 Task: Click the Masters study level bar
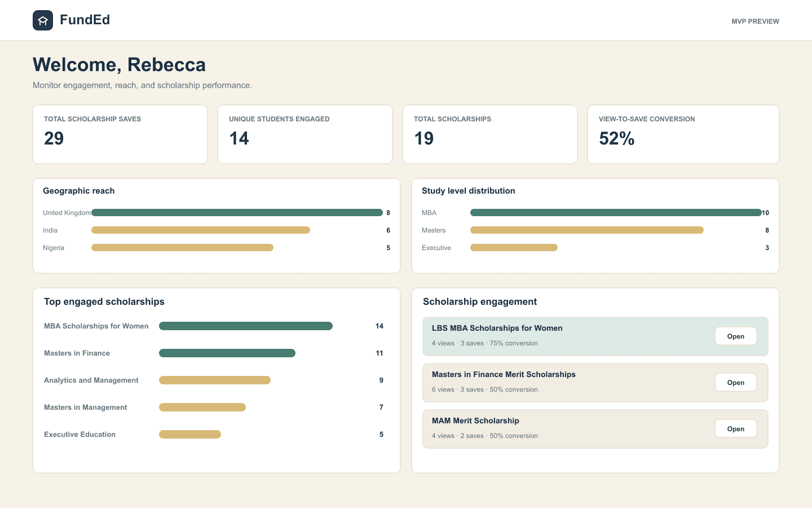tap(587, 230)
